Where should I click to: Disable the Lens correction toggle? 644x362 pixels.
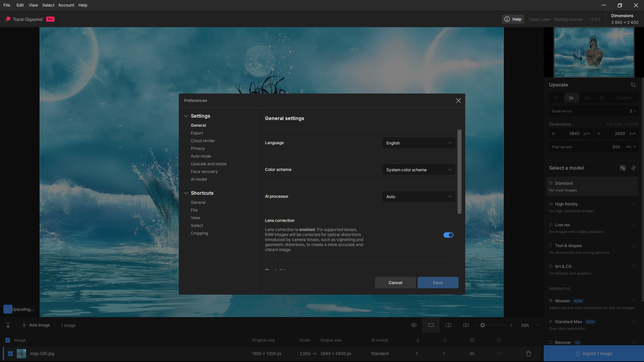coord(448,235)
